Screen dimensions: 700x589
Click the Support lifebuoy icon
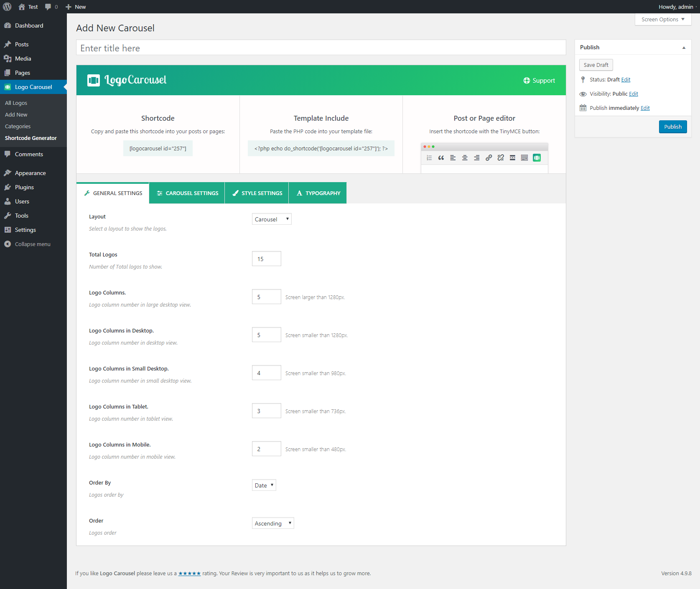point(527,81)
